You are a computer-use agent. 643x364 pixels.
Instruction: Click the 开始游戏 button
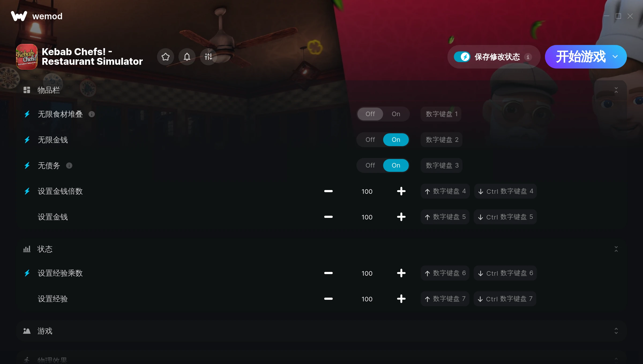tap(581, 57)
